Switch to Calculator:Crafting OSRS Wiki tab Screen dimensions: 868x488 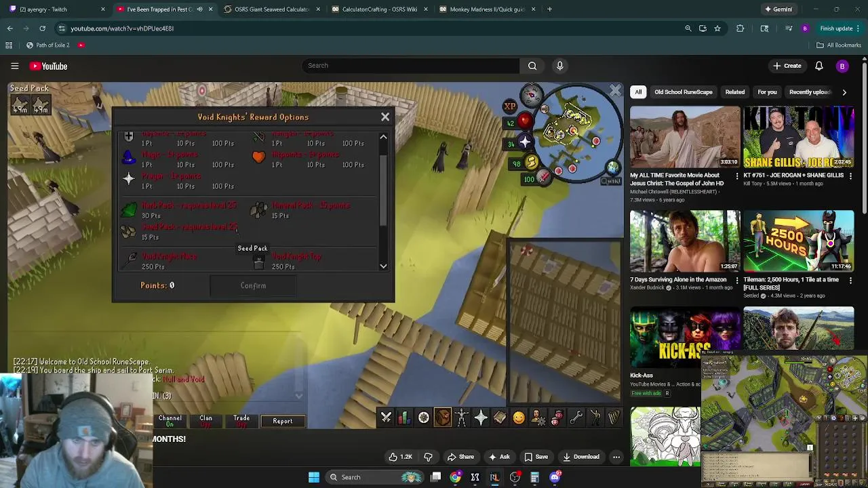coord(378,9)
